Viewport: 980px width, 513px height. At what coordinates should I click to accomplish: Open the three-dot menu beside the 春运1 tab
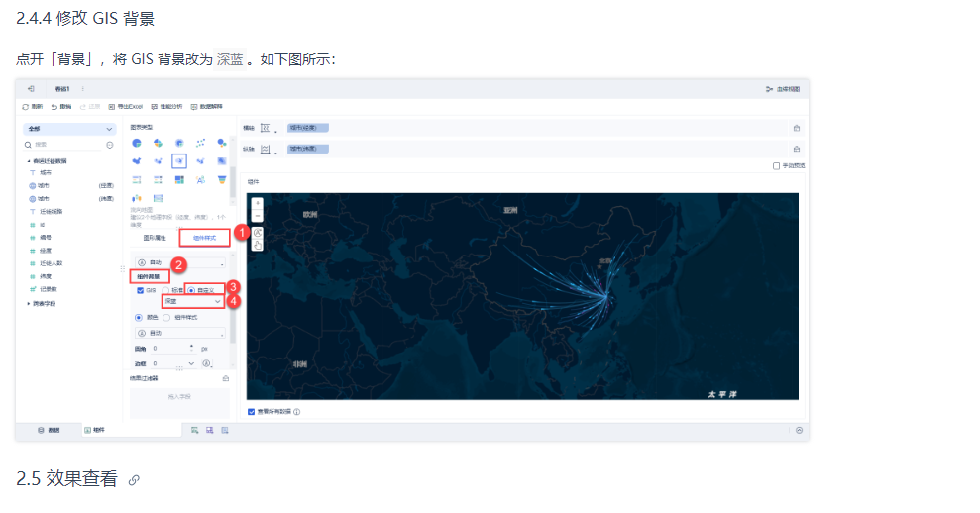(82, 89)
